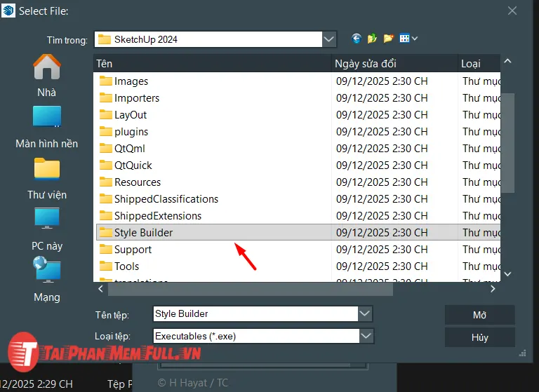Close the Select File dialog
The image size is (539, 392).
[512, 11]
